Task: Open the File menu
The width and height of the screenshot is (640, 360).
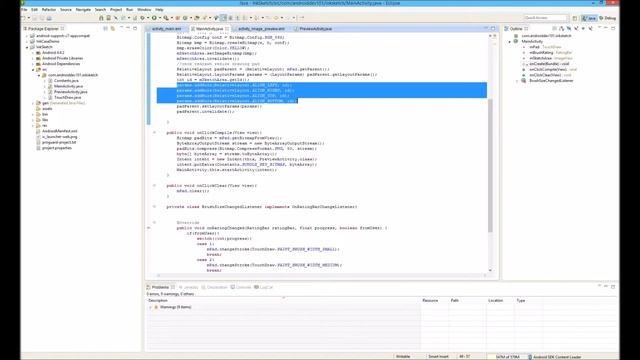Action: (24, 9)
